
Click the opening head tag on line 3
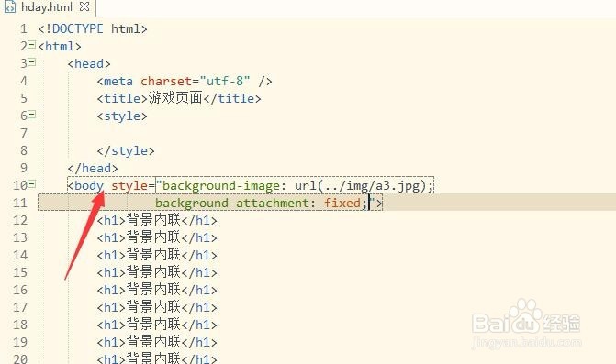(x=89, y=63)
